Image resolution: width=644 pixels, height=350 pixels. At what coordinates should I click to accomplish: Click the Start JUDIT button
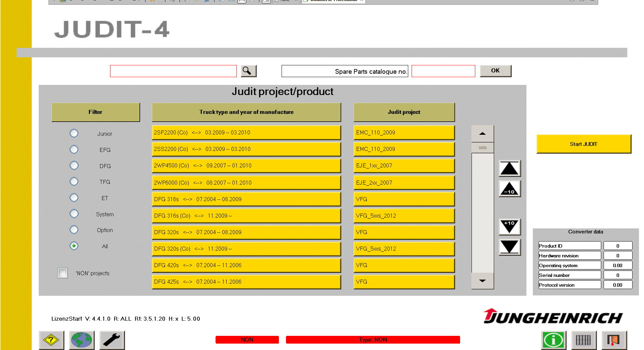[583, 144]
